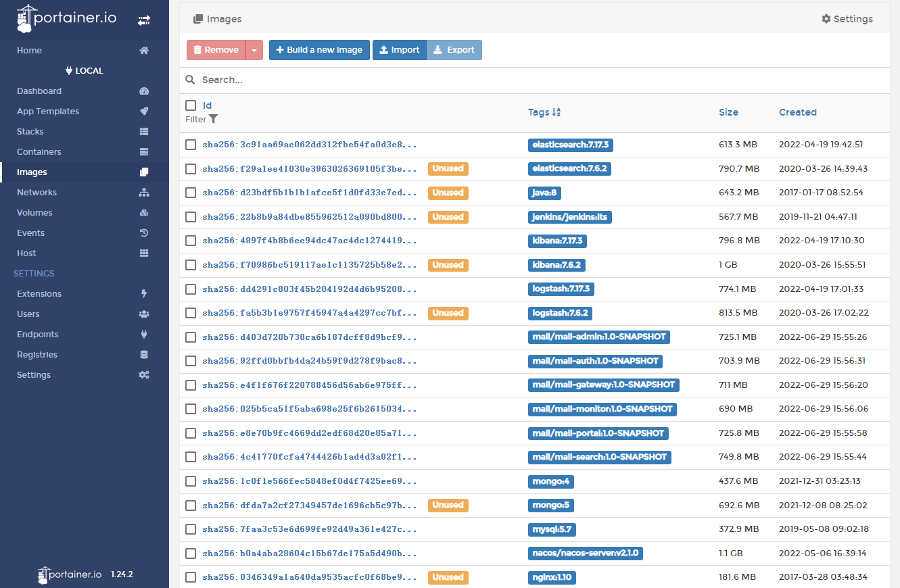Select Registries in sidebar
This screenshot has height=588, width=900.
point(85,355)
